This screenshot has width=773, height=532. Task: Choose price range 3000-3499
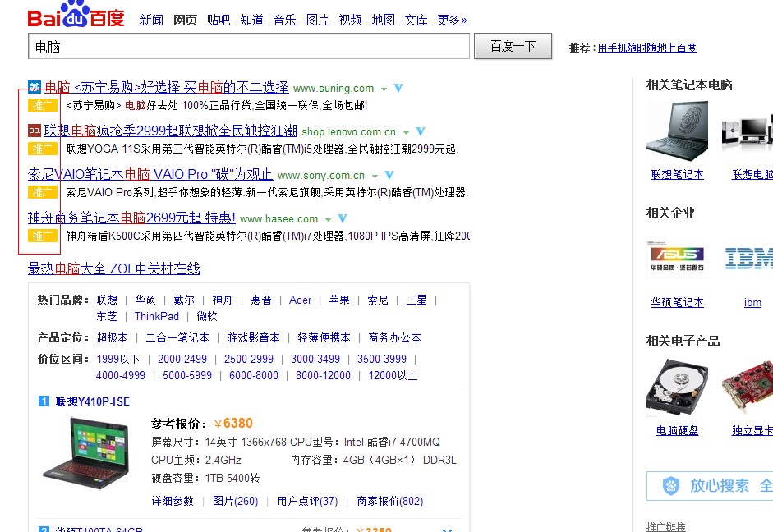pos(315,359)
